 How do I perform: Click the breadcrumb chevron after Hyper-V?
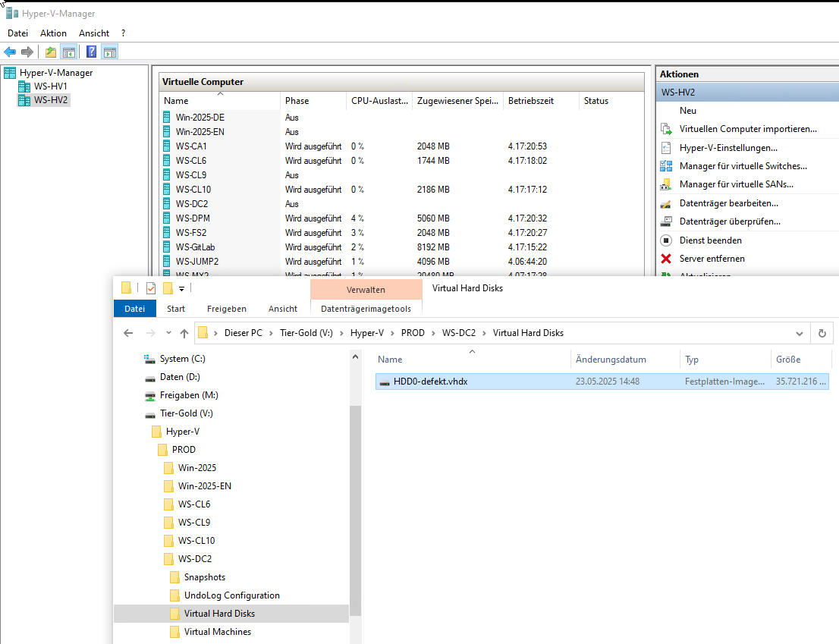pyautogui.click(x=392, y=333)
